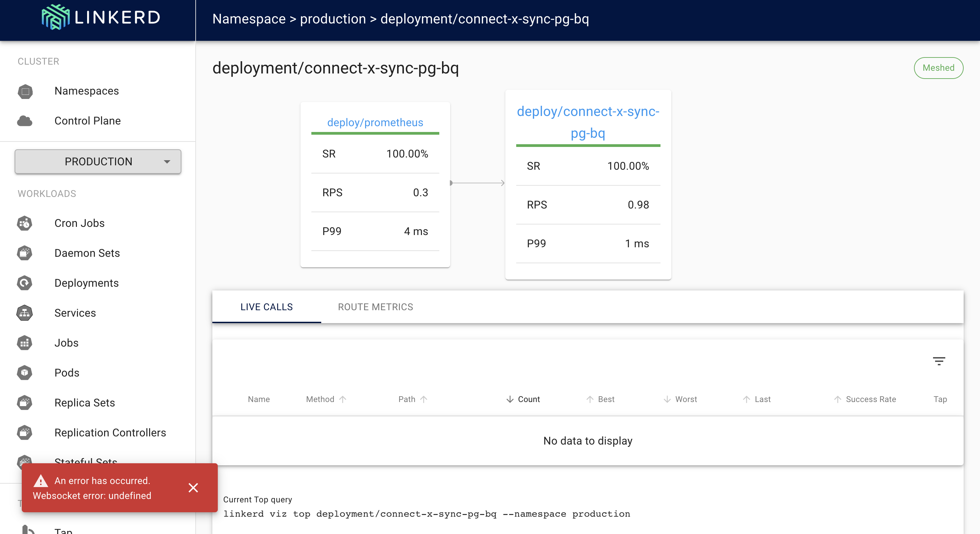
Task: Go to Namespaces page
Action: (87, 91)
